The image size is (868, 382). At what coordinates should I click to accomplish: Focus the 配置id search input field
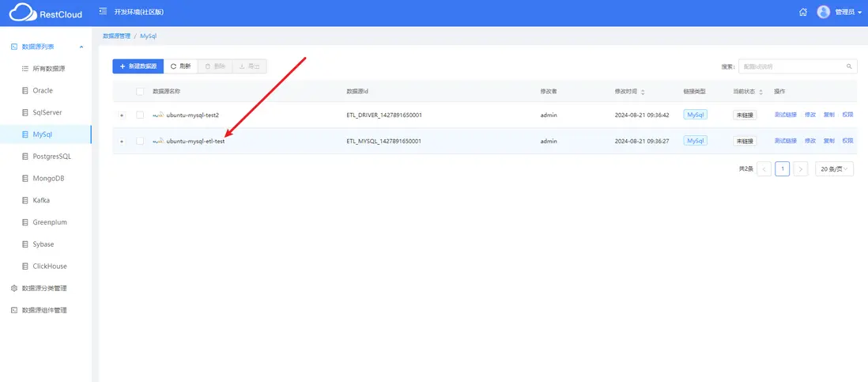[791, 66]
